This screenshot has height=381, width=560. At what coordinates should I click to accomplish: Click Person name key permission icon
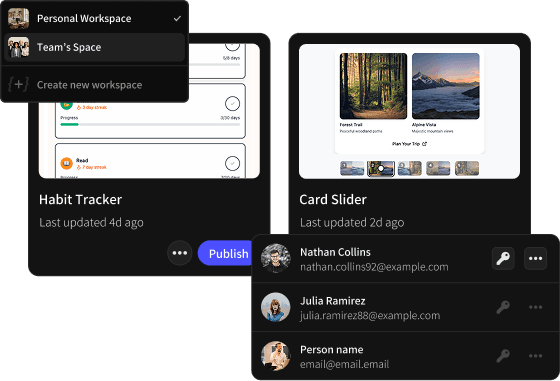(503, 356)
